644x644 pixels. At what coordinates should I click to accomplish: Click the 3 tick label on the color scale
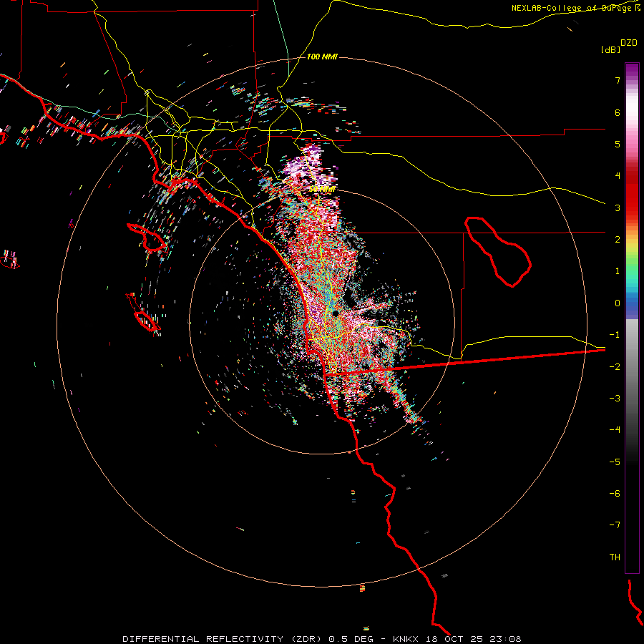click(x=618, y=208)
